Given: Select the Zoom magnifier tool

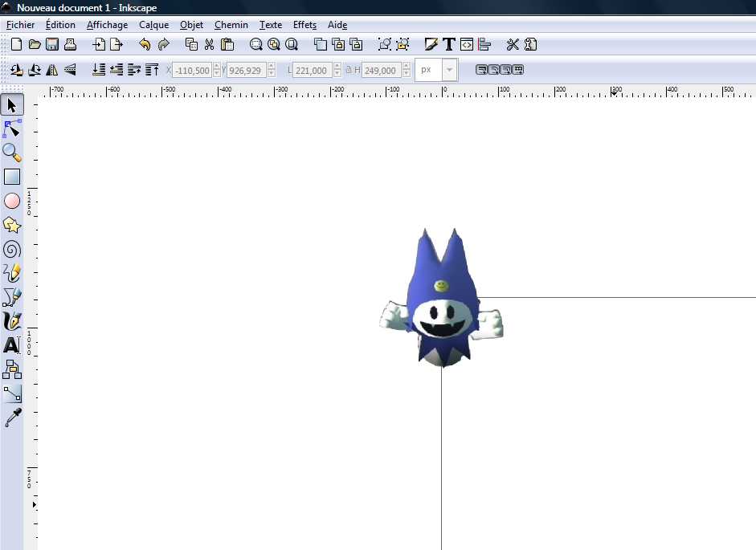Looking at the screenshot, I should click(12, 152).
